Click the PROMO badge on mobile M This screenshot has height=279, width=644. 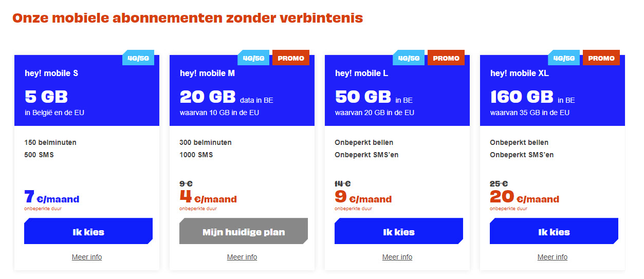coord(291,58)
